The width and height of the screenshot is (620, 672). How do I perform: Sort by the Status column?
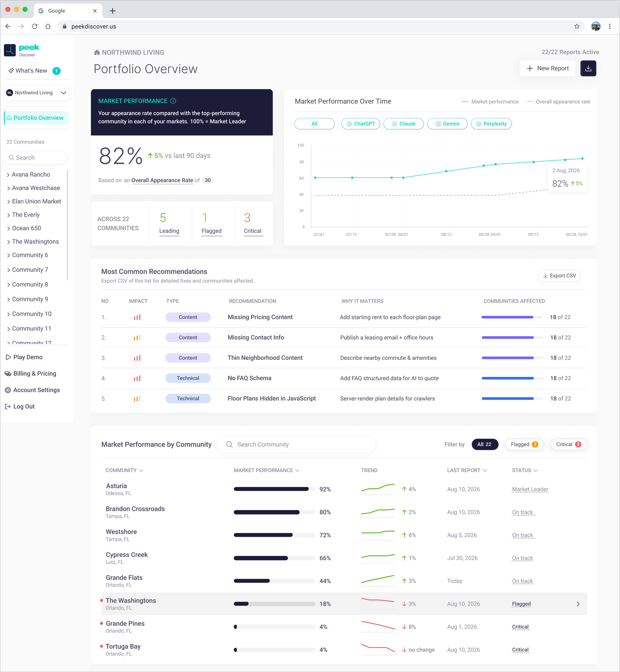click(525, 470)
